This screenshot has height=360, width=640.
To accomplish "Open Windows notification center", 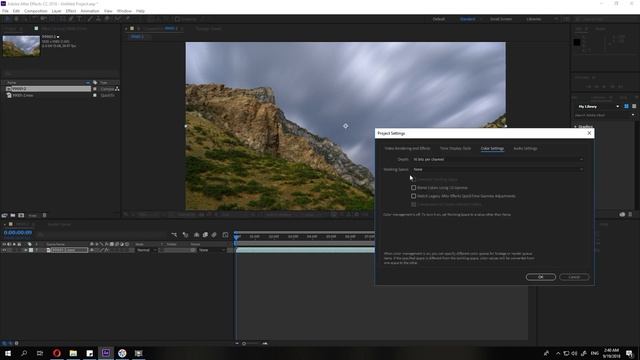I will [629, 353].
